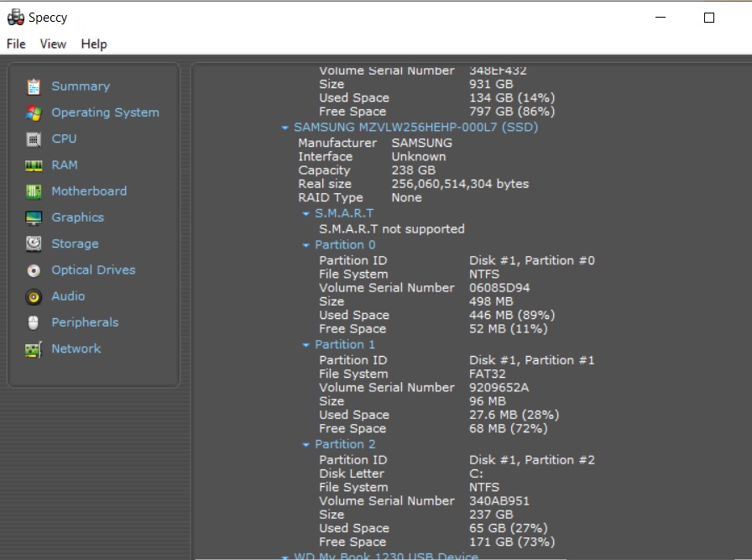This screenshot has width=752, height=560.
Task: Click the Peripherals mouse icon
Action: (x=34, y=322)
